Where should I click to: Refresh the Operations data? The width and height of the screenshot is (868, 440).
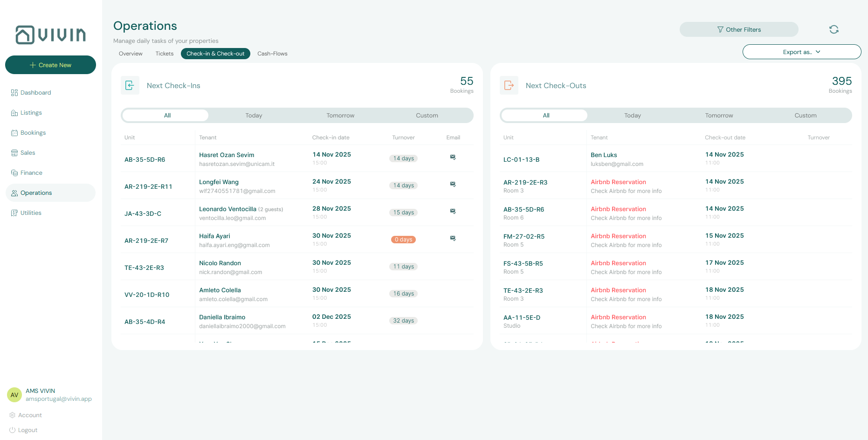tap(834, 29)
